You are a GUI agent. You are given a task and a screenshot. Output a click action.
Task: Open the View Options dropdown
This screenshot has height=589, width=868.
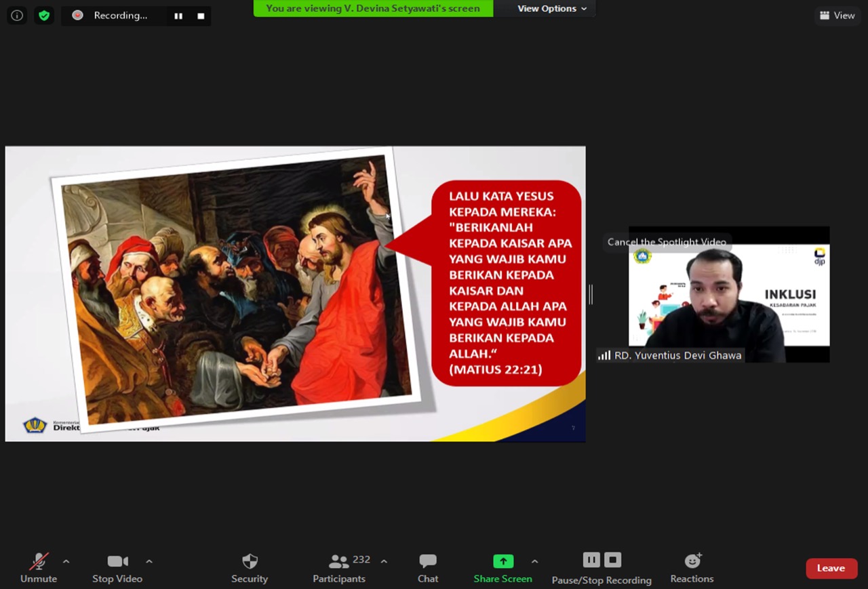pos(551,8)
